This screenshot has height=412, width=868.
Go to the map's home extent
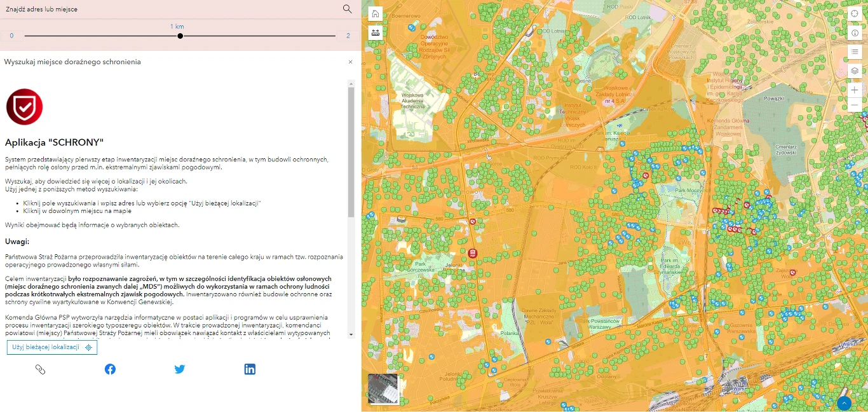point(376,14)
